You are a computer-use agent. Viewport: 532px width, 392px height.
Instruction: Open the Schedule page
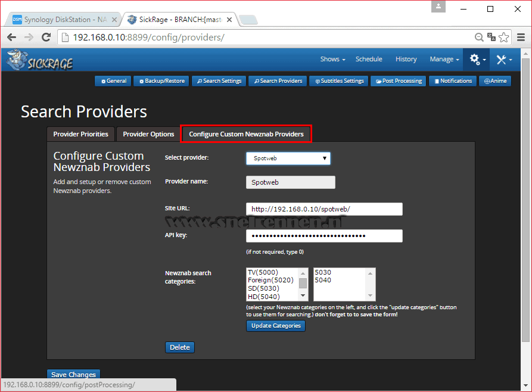368,59
